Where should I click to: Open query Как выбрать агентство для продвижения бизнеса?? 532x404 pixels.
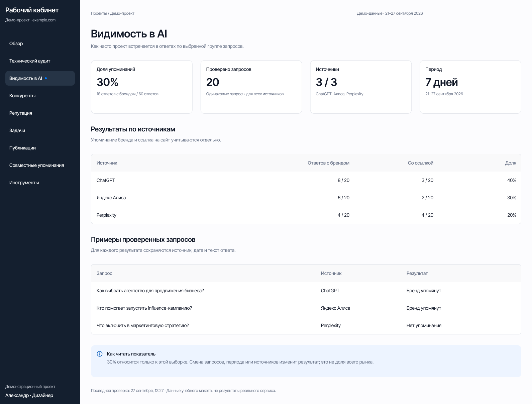(x=150, y=291)
